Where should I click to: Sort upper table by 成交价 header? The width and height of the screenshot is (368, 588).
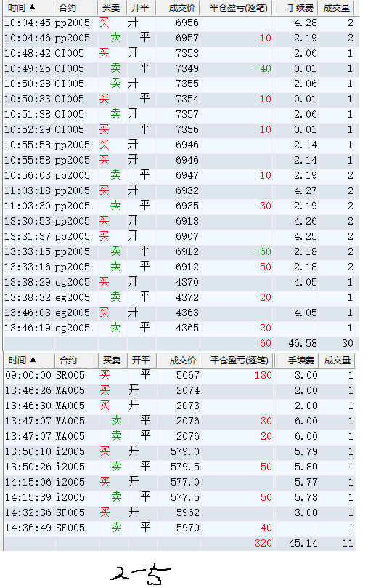(x=178, y=7)
